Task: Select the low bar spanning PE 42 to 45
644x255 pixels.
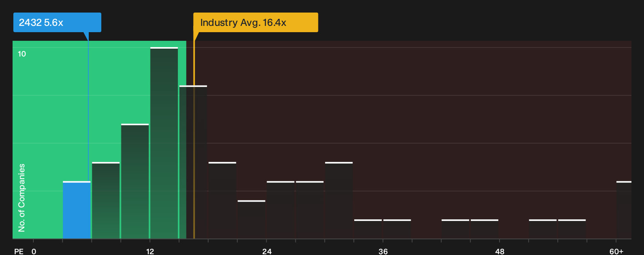Action: coord(456,229)
